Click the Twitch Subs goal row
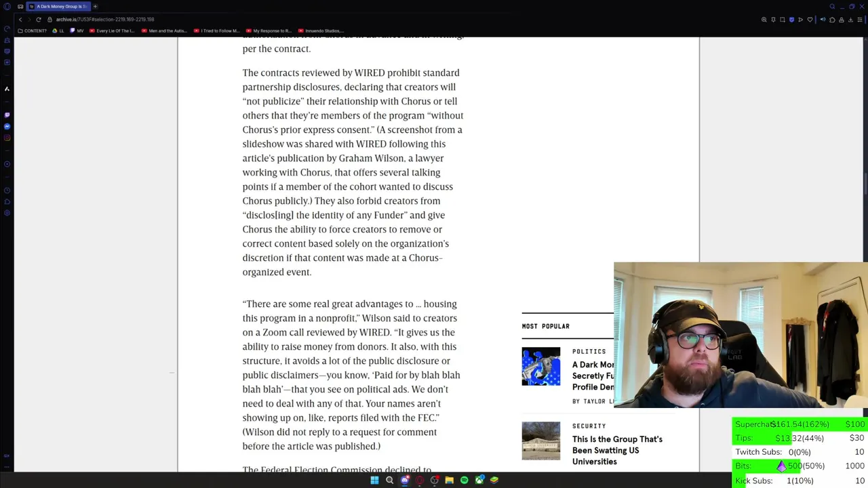This screenshot has height=488, width=868. pyautogui.click(x=800, y=452)
